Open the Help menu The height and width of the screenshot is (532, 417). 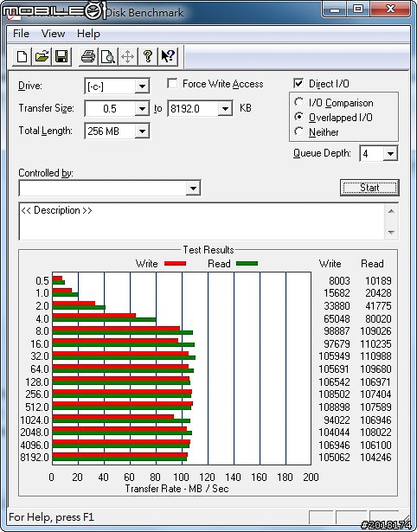click(x=88, y=34)
